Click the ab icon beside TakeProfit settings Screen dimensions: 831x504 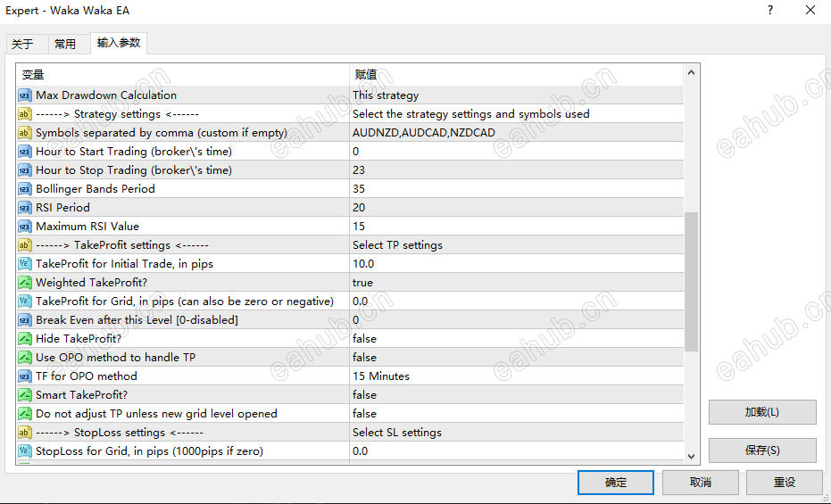pyautogui.click(x=24, y=245)
